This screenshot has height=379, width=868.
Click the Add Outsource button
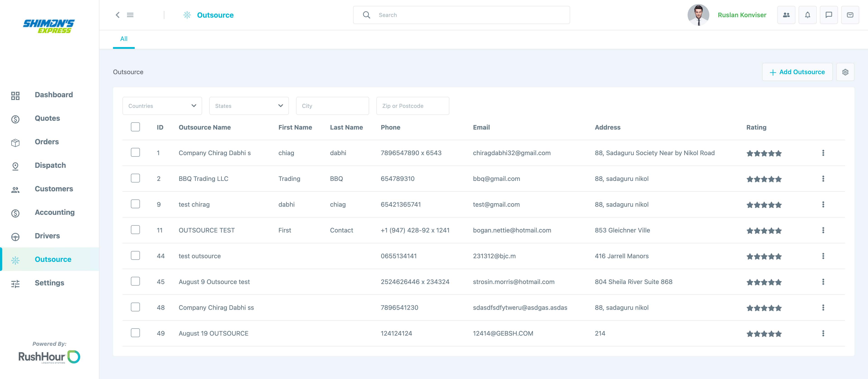797,72
